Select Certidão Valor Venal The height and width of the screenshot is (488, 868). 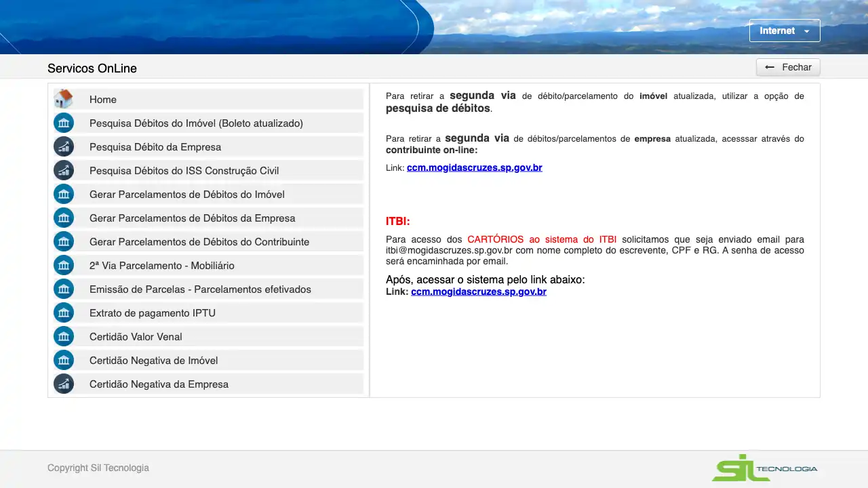click(208, 336)
